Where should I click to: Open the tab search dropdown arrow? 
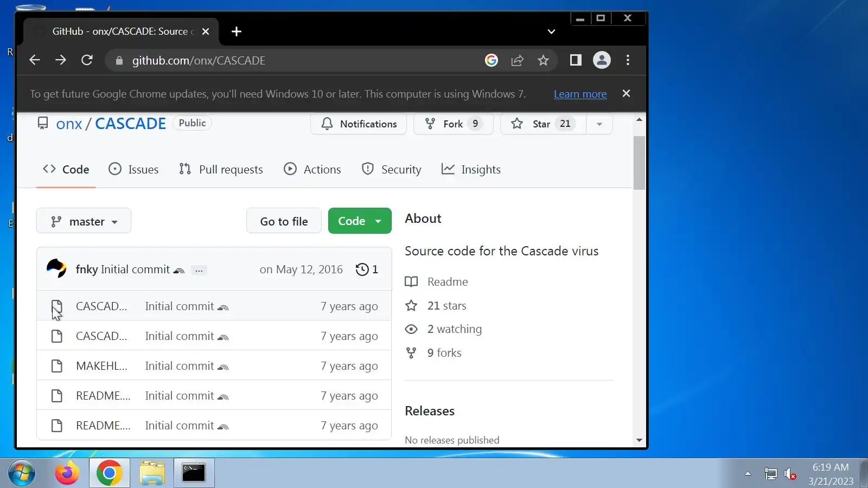551,31
